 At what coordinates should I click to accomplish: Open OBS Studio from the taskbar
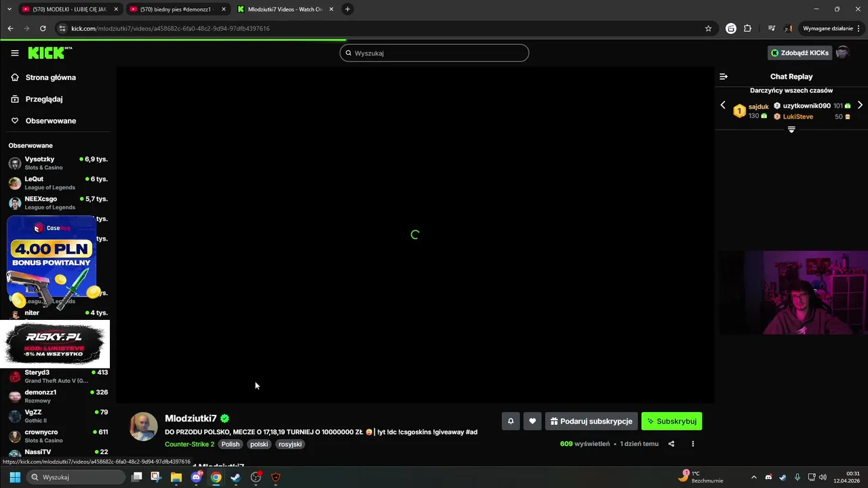coord(256,477)
